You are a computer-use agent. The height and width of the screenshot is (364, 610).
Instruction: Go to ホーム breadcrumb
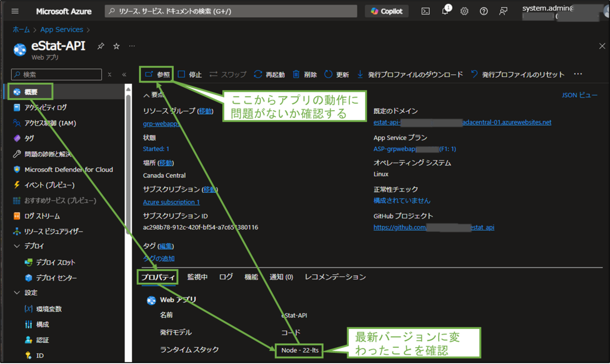[21, 30]
